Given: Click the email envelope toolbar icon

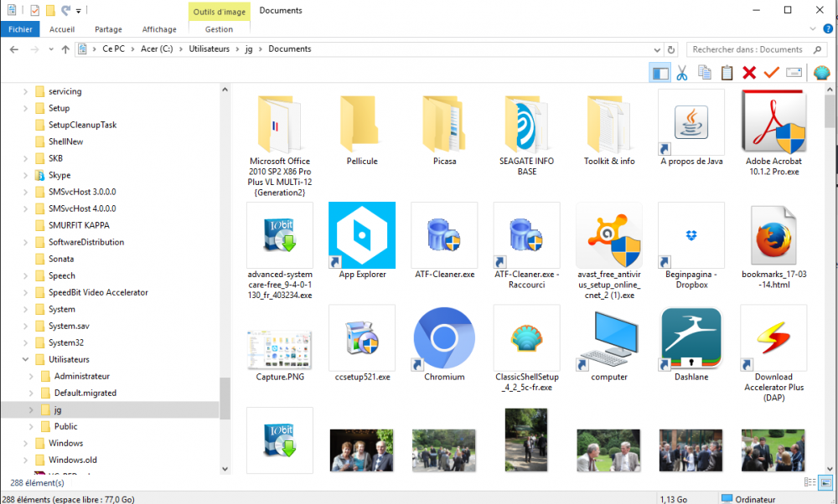Looking at the screenshot, I should (794, 73).
